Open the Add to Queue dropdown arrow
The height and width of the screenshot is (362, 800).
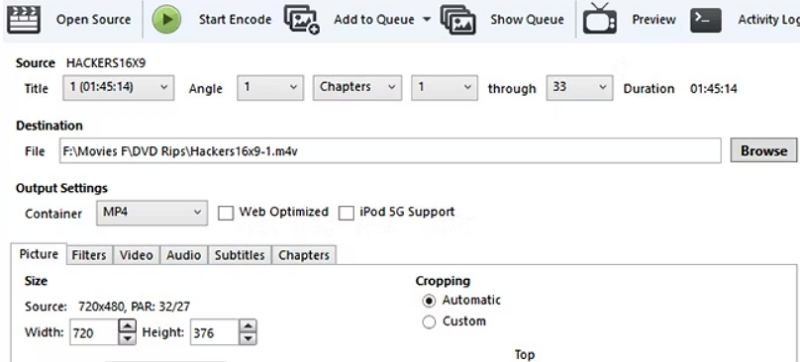pyautogui.click(x=427, y=20)
